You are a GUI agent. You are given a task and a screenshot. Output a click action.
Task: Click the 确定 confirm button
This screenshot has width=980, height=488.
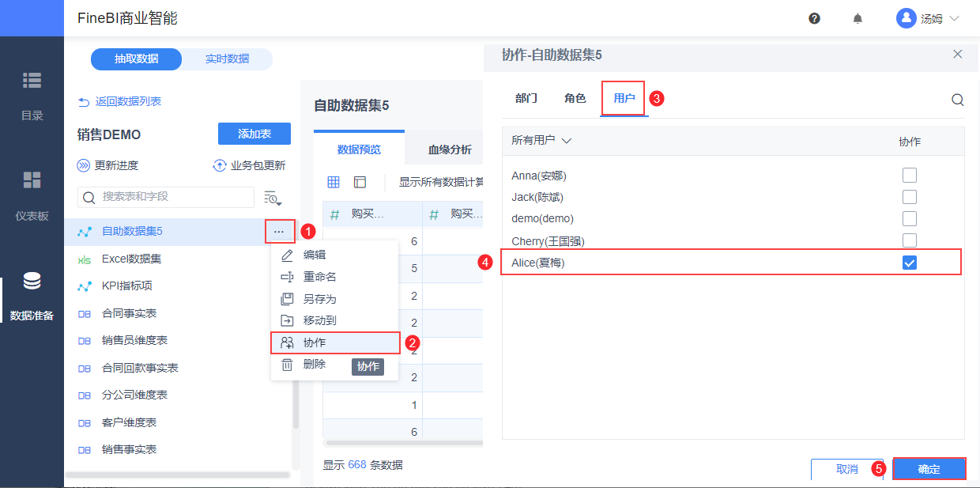(x=929, y=469)
